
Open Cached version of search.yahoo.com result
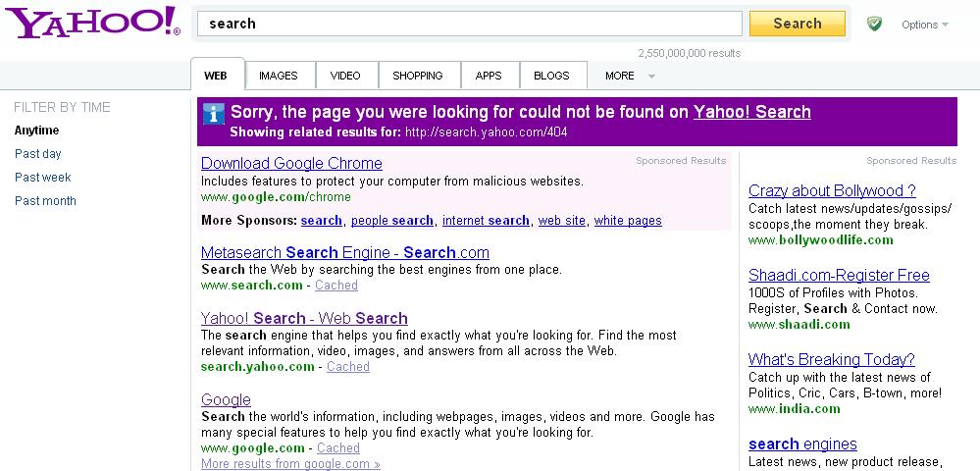coord(348,367)
